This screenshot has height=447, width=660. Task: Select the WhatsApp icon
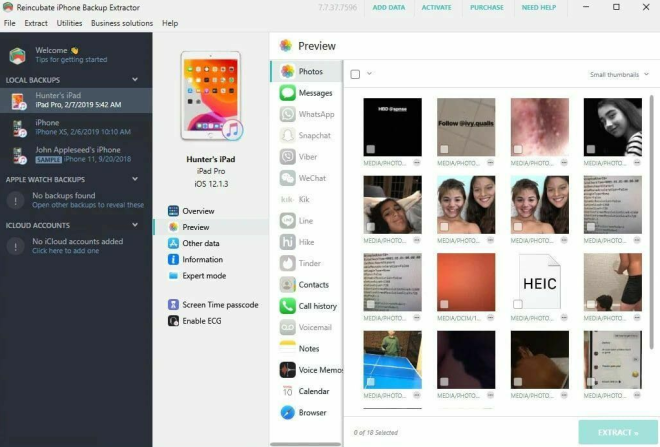click(287, 114)
